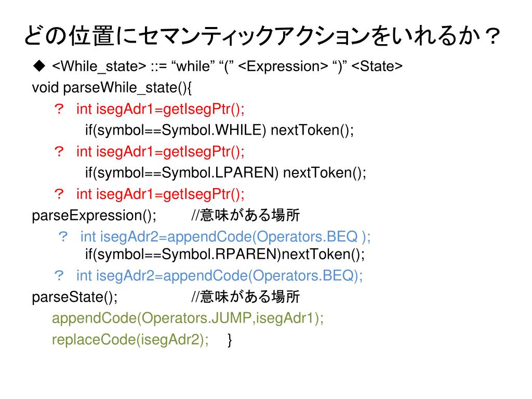Click 'if(symbol==Symbol.LPAREN) nextToken();'
Screen dimensions: 532x399
click(225, 172)
